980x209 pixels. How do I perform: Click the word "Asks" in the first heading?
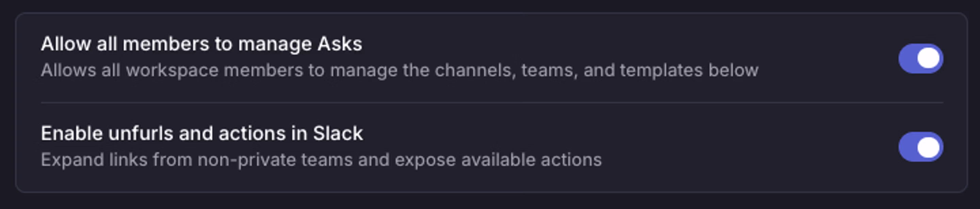tap(340, 44)
